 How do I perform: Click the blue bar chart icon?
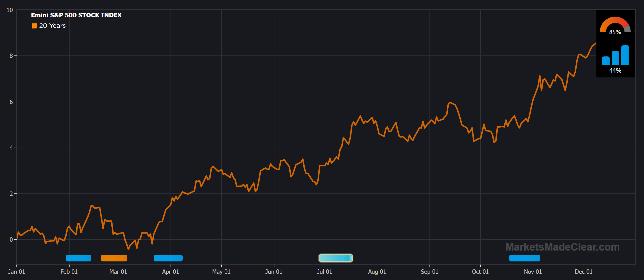615,56
